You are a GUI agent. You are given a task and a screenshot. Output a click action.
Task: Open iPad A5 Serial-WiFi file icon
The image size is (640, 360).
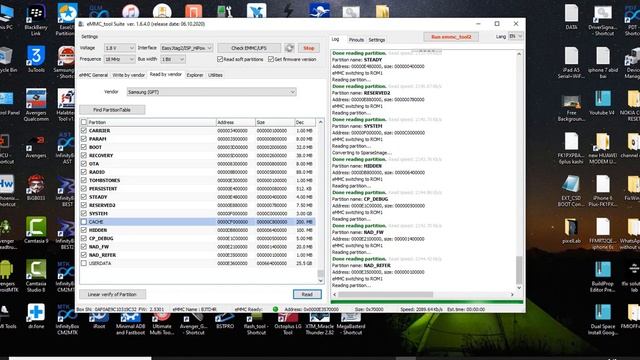pos(571,63)
